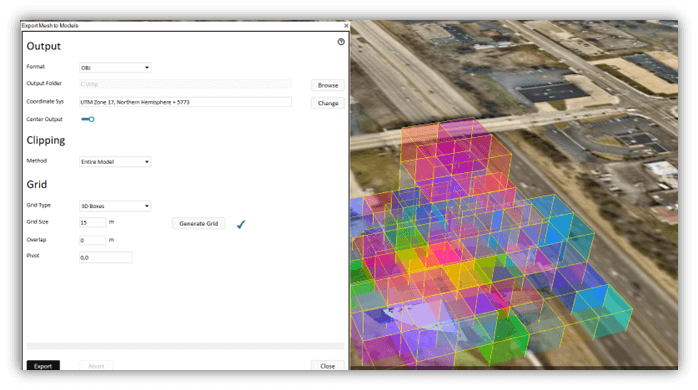The image size is (698, 390).
Task: Close the Export Mesh to Models dialog
Action: coord(346,26)
